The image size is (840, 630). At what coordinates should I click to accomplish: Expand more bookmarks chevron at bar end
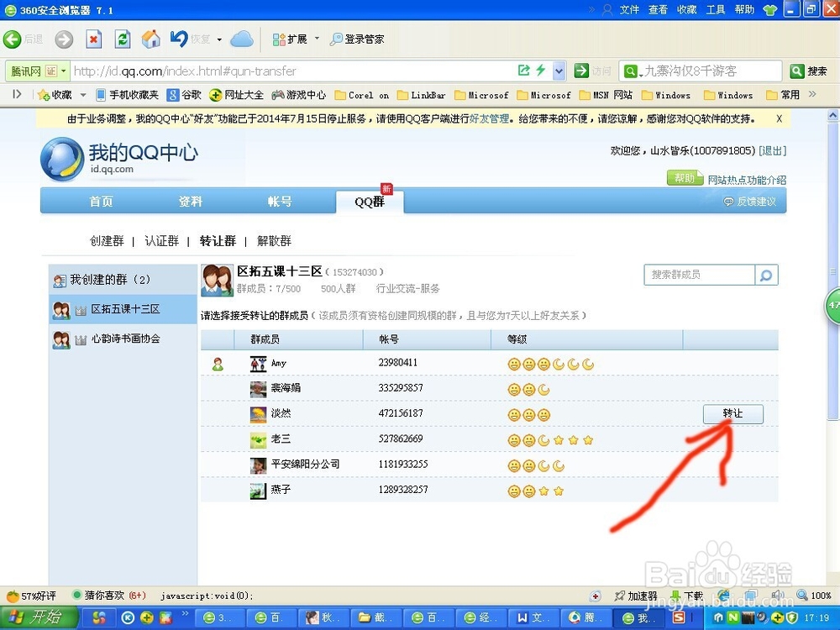coord(812,94)
